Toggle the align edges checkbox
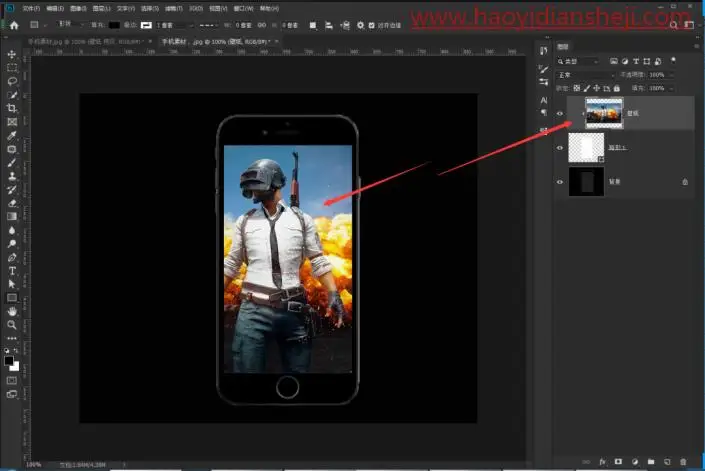 click(x=371, y=26)
